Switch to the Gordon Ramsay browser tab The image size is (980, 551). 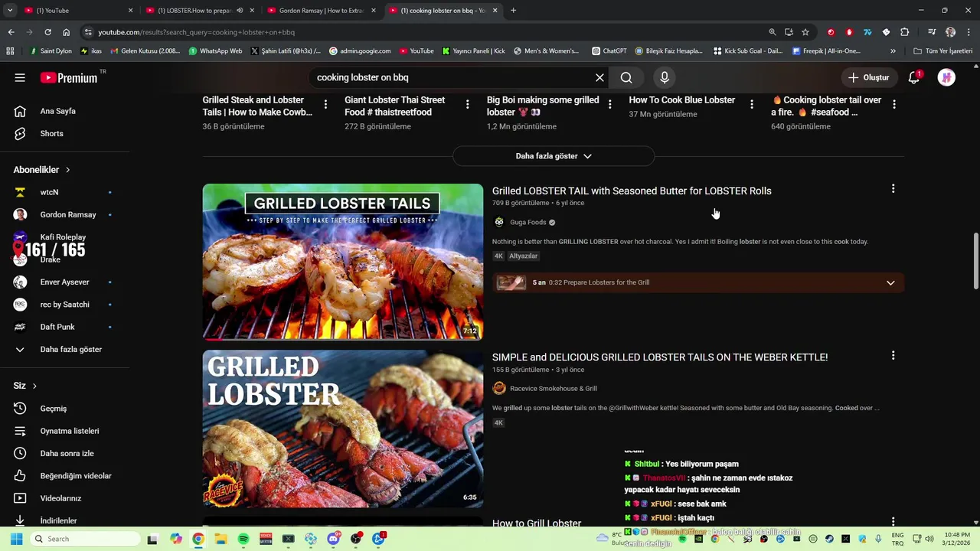point(321,11)
